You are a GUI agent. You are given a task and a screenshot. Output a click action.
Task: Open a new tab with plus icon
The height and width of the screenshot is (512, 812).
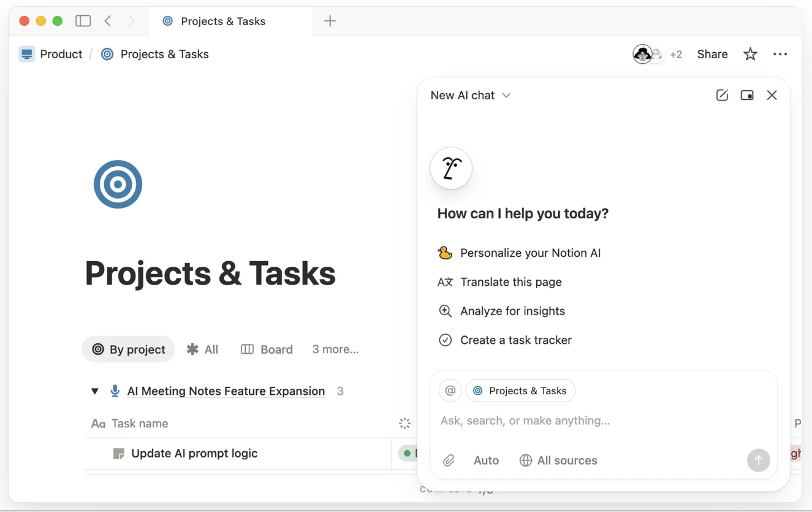330,21
